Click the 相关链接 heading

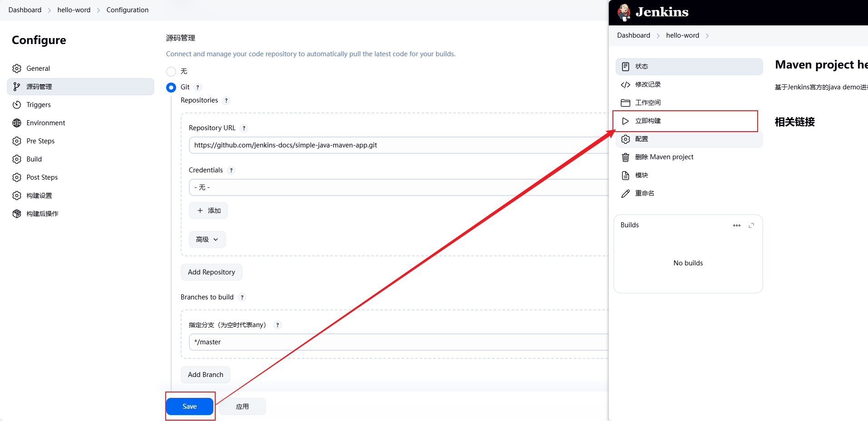795,122
